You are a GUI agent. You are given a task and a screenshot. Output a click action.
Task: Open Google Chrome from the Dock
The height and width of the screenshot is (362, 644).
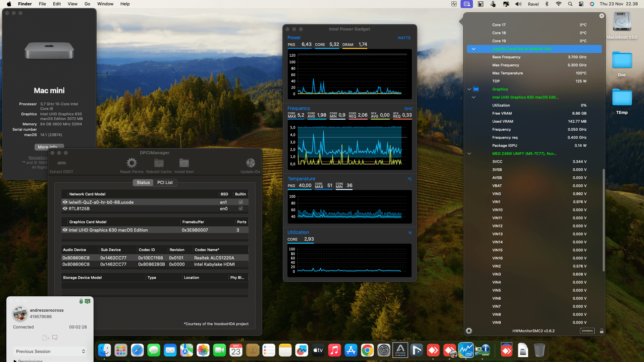pyautogui.click(x=367, y=350)
